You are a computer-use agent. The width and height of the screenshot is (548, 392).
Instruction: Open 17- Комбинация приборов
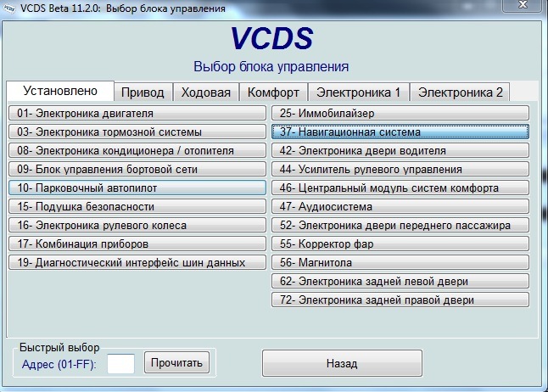[x=137, y=244]
